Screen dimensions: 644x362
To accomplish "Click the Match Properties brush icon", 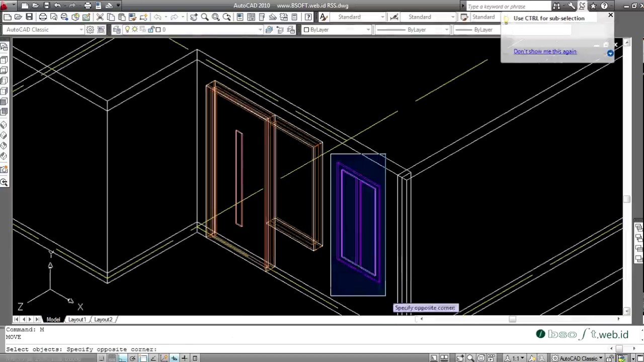I will point(132,17).
